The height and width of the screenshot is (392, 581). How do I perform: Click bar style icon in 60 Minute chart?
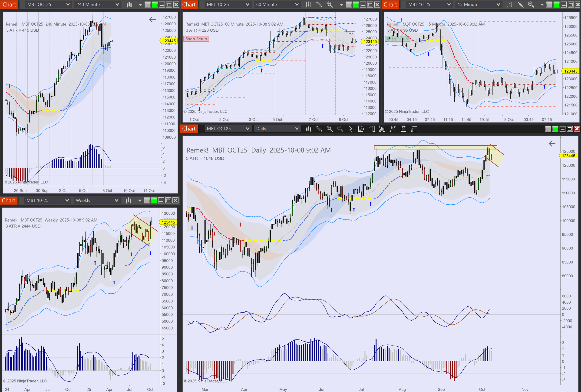click(308, 4)
